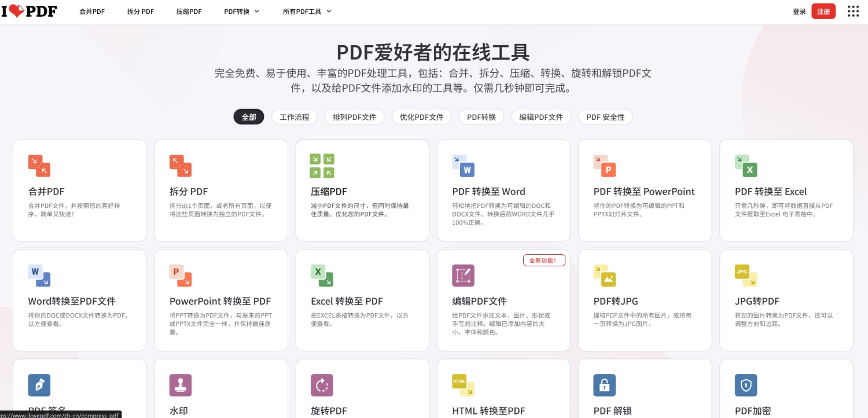Click the heading "PDF爱好者的在线工具"
The height and width of the screenshot is (418, 868).
[x=433, y=52]
